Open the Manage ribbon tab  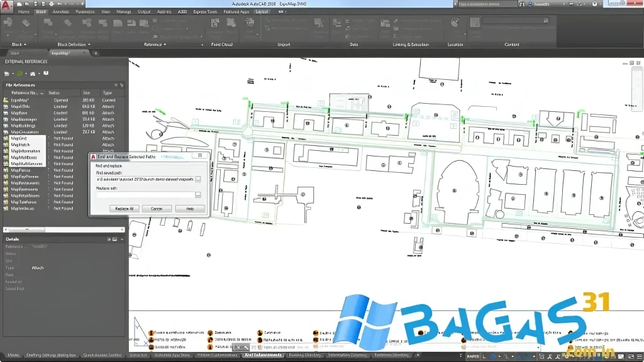pyautogui.click(x=123, y=11)
